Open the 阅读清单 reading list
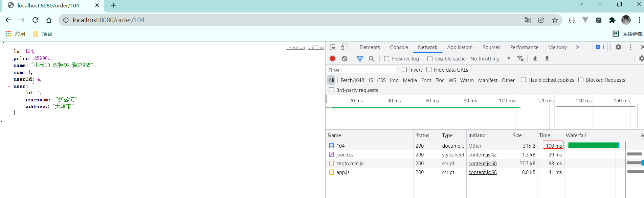The height and width of the screenshot is (198, 644). 628,34
